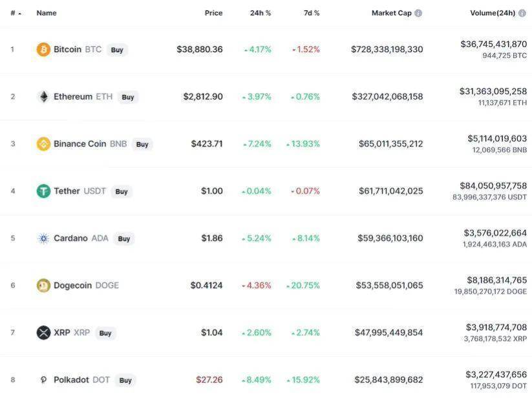Click the Tether green logo icon
532x400 pixels.
pyautogui.click(x=43, y=191)
